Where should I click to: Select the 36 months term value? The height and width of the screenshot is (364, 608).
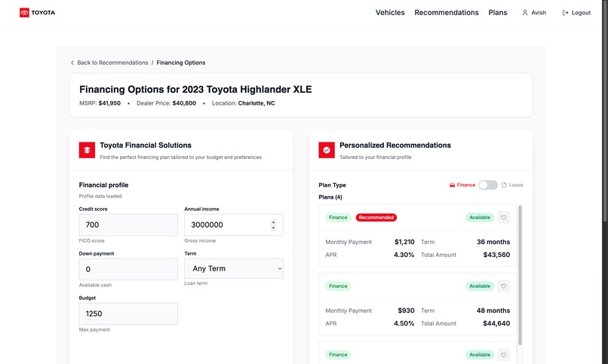click(493, 242)
